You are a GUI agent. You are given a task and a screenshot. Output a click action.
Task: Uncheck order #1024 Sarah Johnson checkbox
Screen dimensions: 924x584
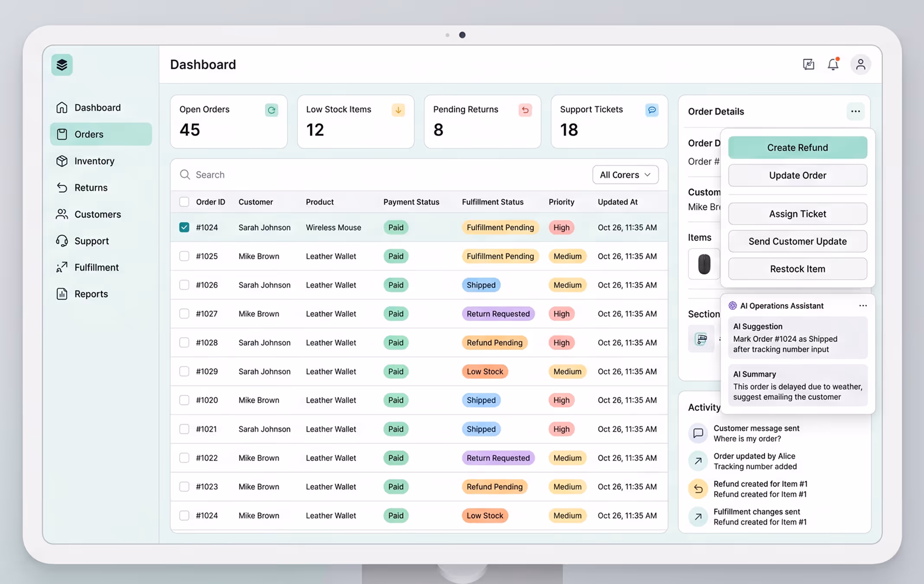point(184,227)
